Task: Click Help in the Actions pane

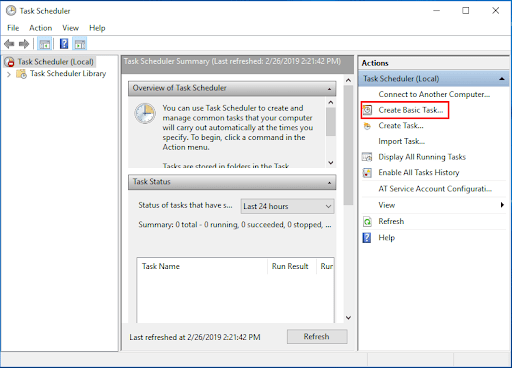Action: pyautogui.click(x=387, y=238)
